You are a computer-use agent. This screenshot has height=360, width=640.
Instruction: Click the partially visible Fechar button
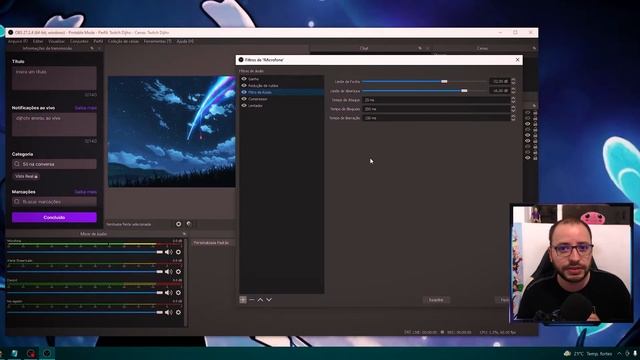tap(503, 300)
